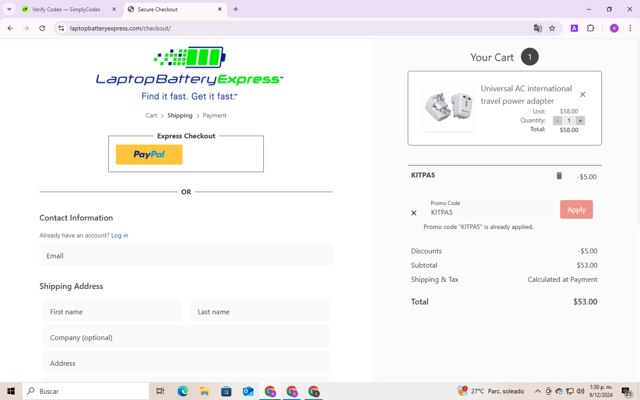Open Microsoft Store from taskbar

click(226, 391)
